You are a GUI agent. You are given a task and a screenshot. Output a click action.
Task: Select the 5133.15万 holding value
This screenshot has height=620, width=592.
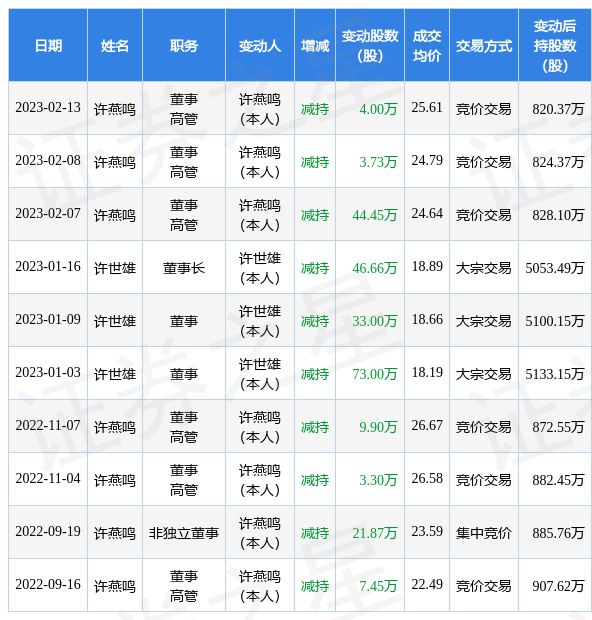554,374
